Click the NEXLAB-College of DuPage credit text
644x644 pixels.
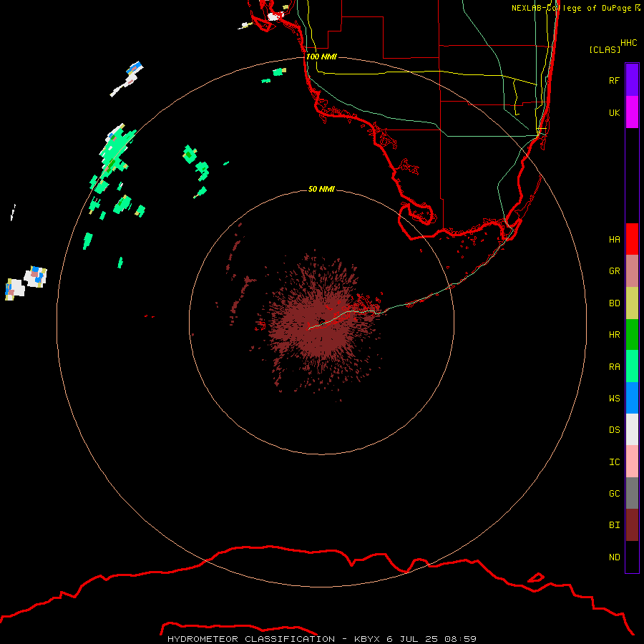click(x=571, y=8)
